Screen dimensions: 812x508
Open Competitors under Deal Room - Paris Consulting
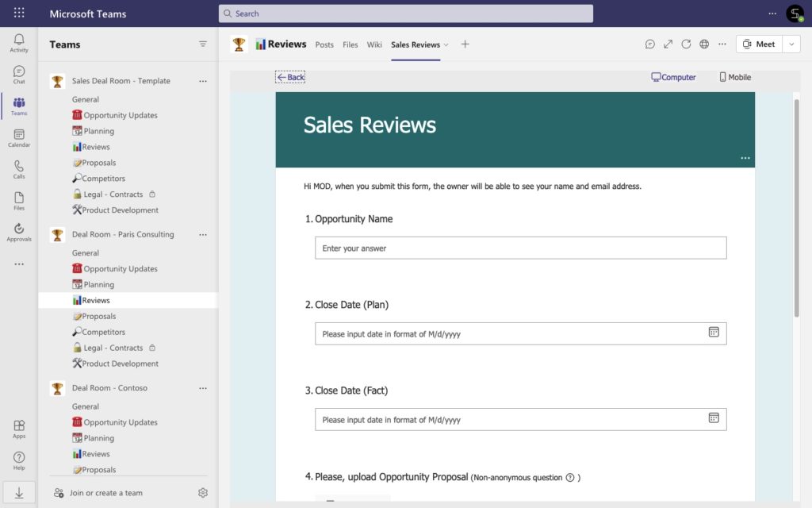[x=99, y=332]
